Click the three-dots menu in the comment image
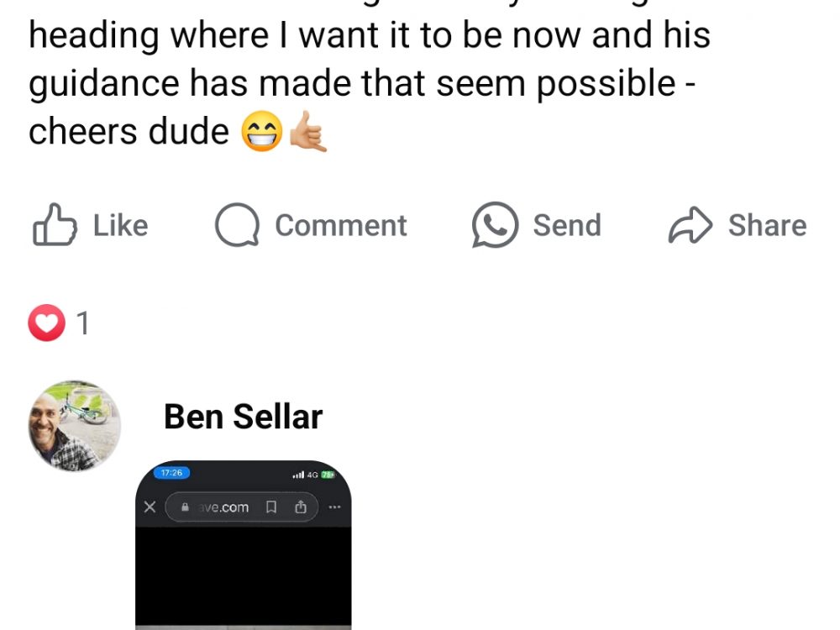The height and width of the screenshot is (630, 840). click(335, 507)
